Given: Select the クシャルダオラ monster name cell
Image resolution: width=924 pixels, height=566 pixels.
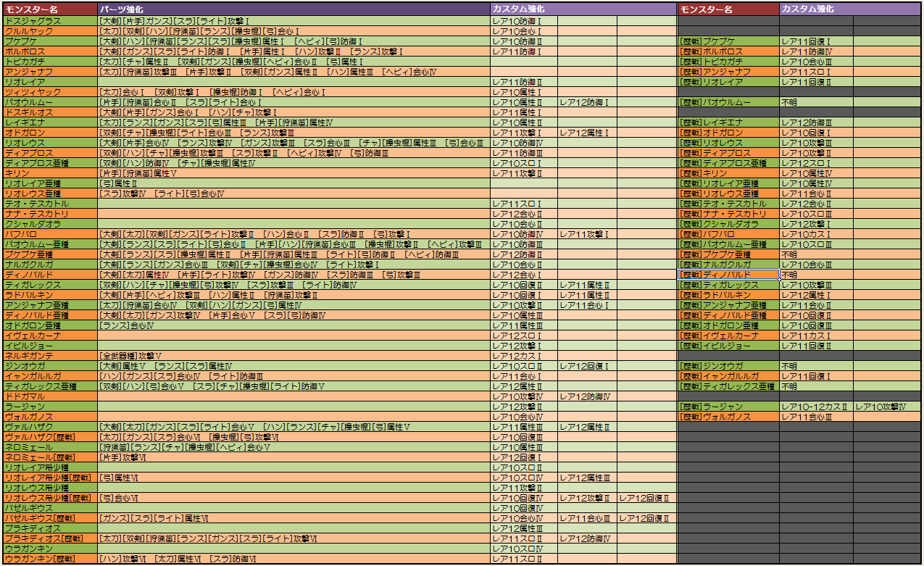Looking at the screenshot, I should [50, 224].
